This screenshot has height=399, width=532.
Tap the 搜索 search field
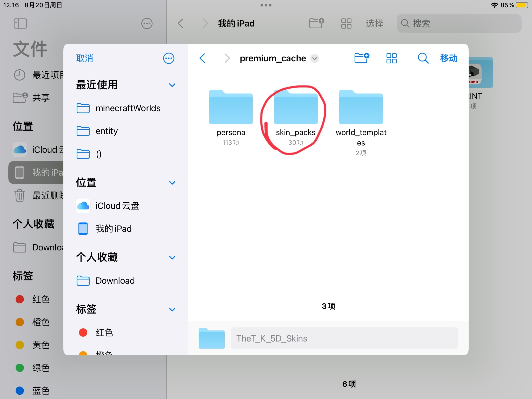pyautogui.click(x=459, y=23)
